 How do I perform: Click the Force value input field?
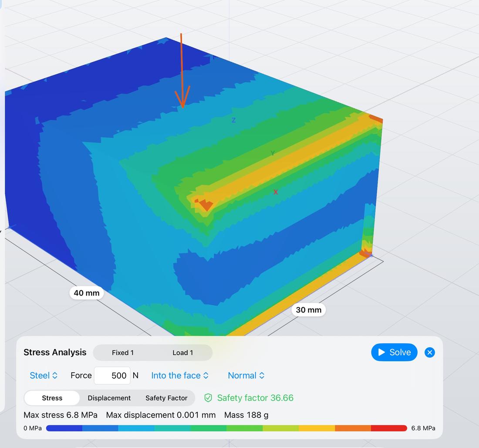coord(112,375)
